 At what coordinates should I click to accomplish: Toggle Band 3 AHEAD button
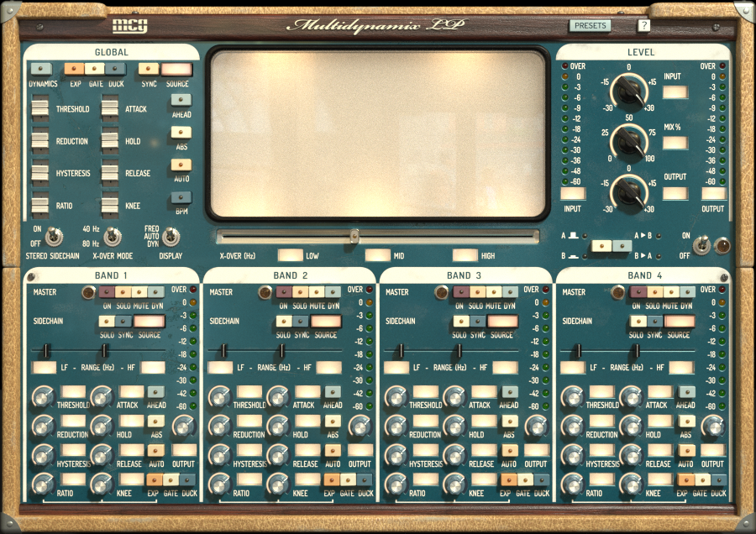click(x=509, y=392)
